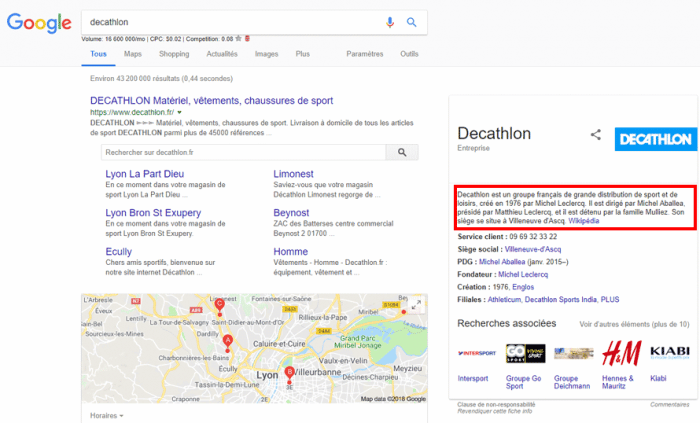The image size is (700, 423).
Task: Expand the map to full view
Action: click(x=416, y=305)
